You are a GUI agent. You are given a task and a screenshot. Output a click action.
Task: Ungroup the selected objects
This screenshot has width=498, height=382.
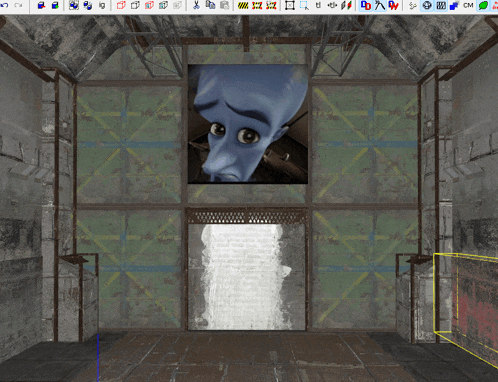[x=88, y=5]
